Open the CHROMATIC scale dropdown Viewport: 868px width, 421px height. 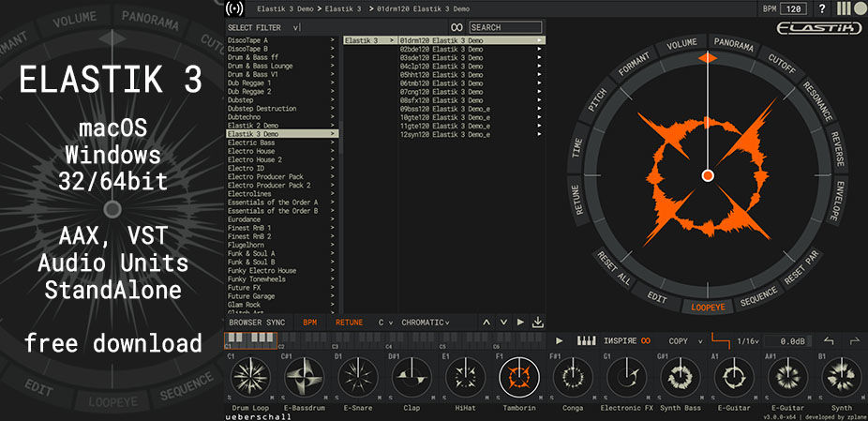(426, 323)
